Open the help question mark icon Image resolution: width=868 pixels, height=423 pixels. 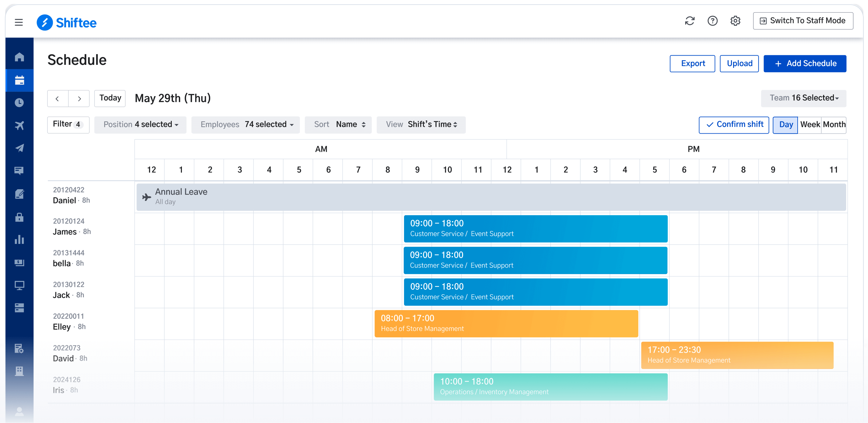[712, 21]
